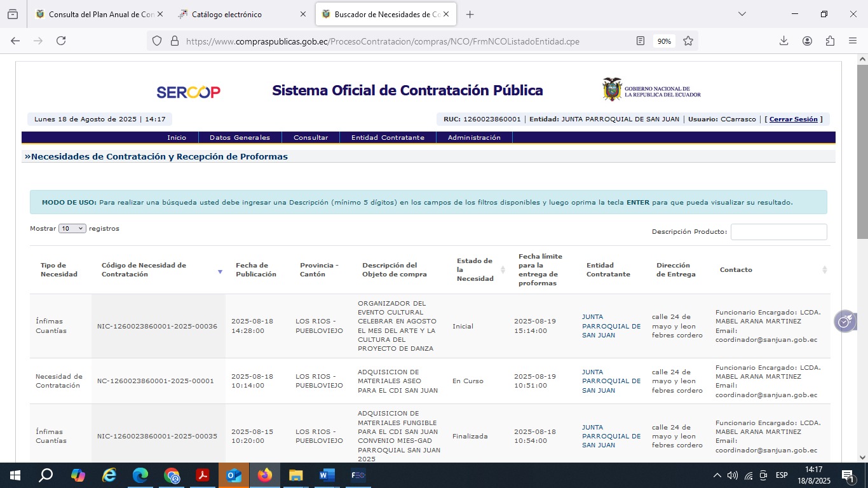Screen dimensions: 868x488
Task: Open the Mostrar registros count dropdown
Action: 72,229
